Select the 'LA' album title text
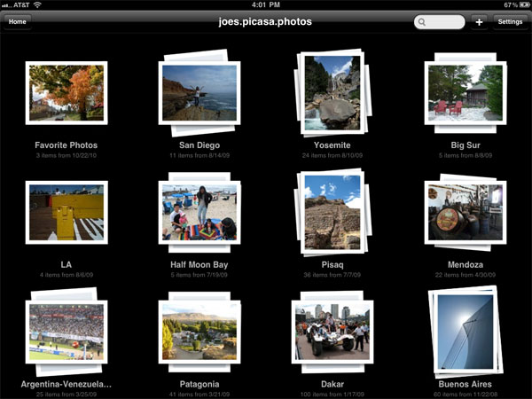The image size is (532, 399). pos(66,264)
